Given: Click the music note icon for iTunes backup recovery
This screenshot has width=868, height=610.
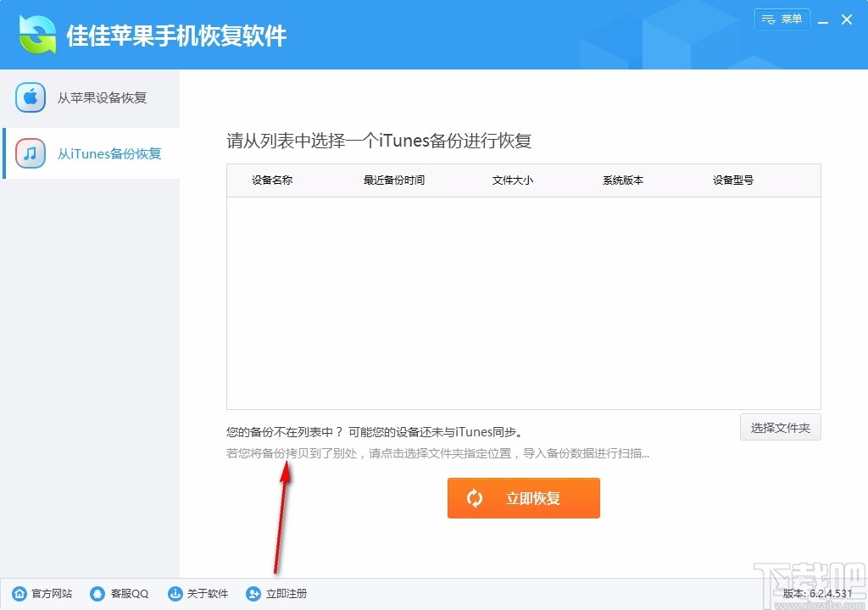Looking at the screenshot, I should [30, 153].
